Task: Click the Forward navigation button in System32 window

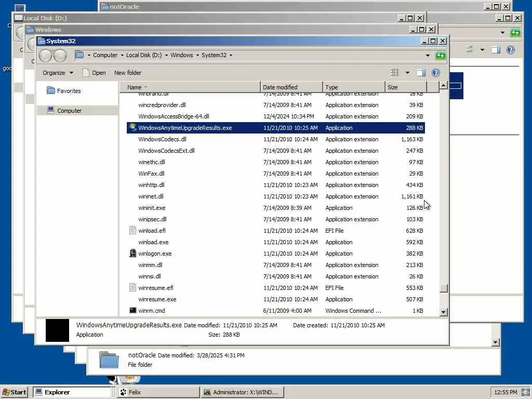Action: (x=60, y=56)
